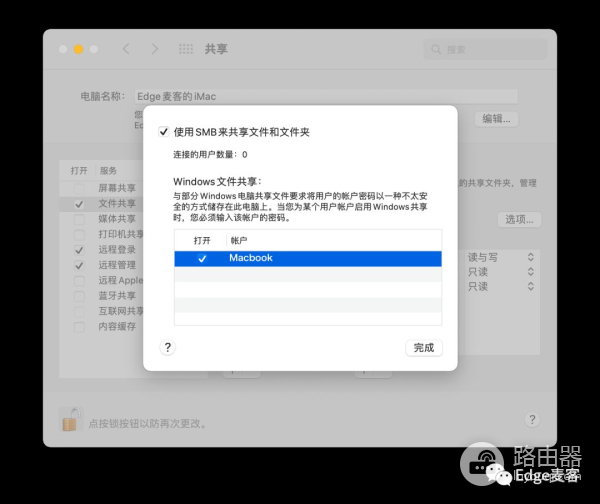Viewport: 600px width, 504px height.
Task: Click the back arrow in Sharing toolbar
Action: coord(126,49)
